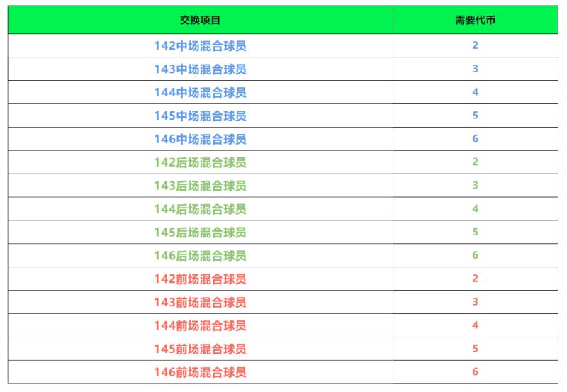Select the 146后场混合球员 cell

tap(201, 255)
